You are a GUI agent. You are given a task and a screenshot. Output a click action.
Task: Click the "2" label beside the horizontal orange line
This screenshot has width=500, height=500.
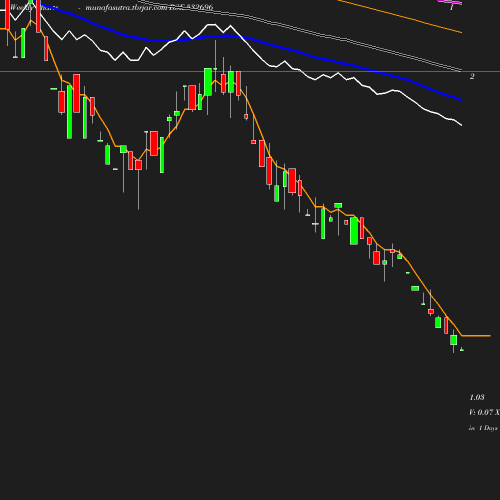point(472,76)
